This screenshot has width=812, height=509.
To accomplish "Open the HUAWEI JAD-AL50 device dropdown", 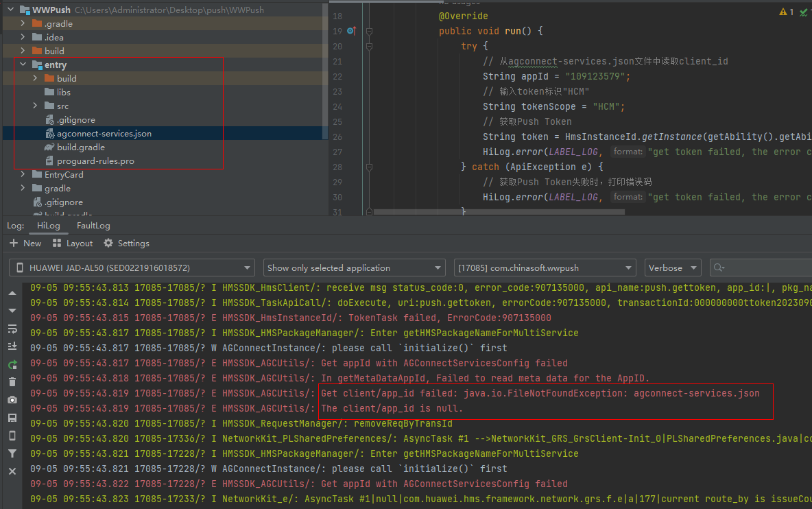I will tap(132, 268).
